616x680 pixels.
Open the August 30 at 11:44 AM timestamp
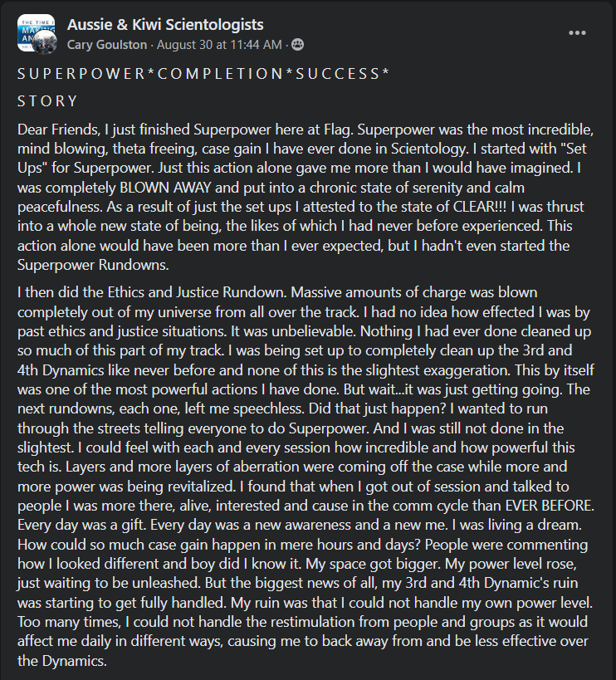219,44
